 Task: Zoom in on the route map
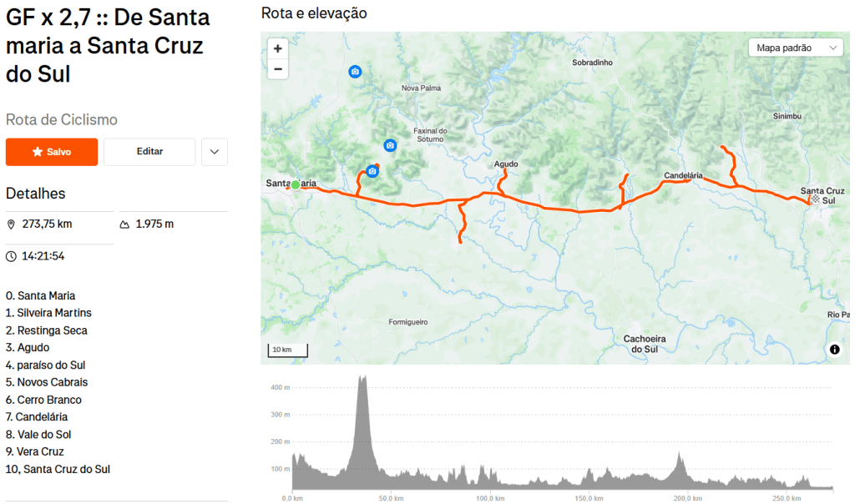(x=278, y=49)
